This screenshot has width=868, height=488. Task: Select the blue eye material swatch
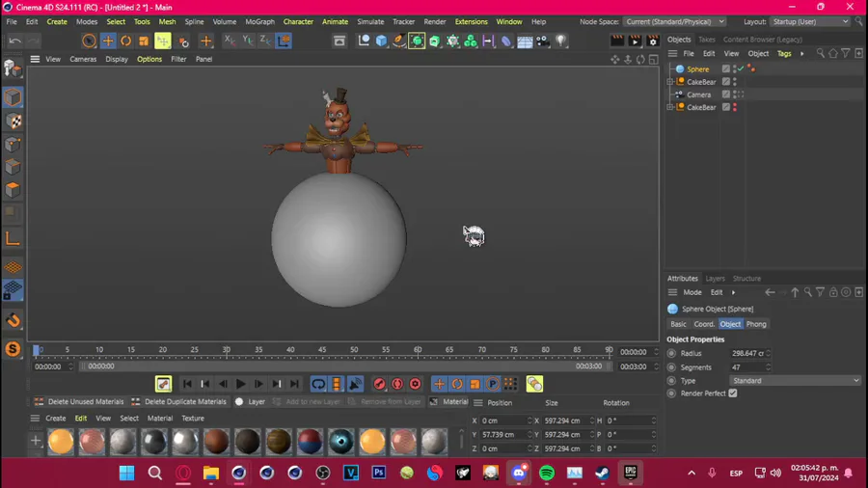pyautogui.click(x=341, y=442)
